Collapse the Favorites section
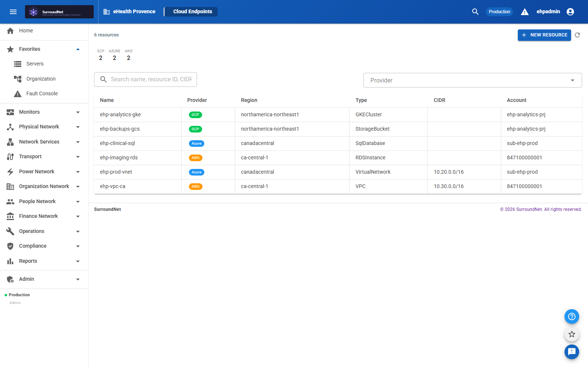Image resolution: width=588 pixels, height=368 pixels. (x=44, y=49)
